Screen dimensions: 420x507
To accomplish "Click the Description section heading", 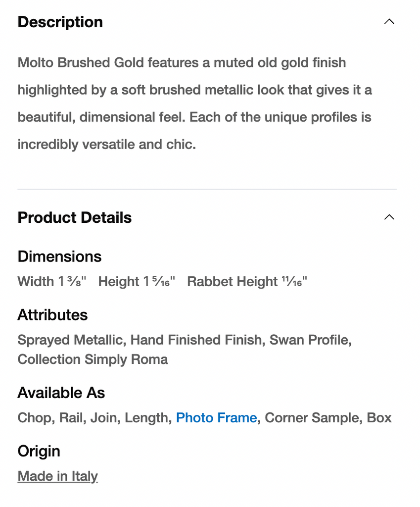I will (60, 22).
